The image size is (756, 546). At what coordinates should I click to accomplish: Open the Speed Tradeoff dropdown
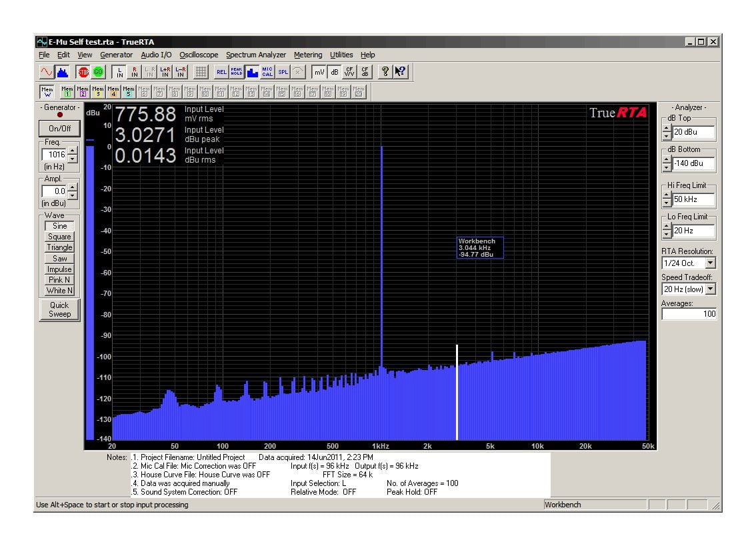711,288
